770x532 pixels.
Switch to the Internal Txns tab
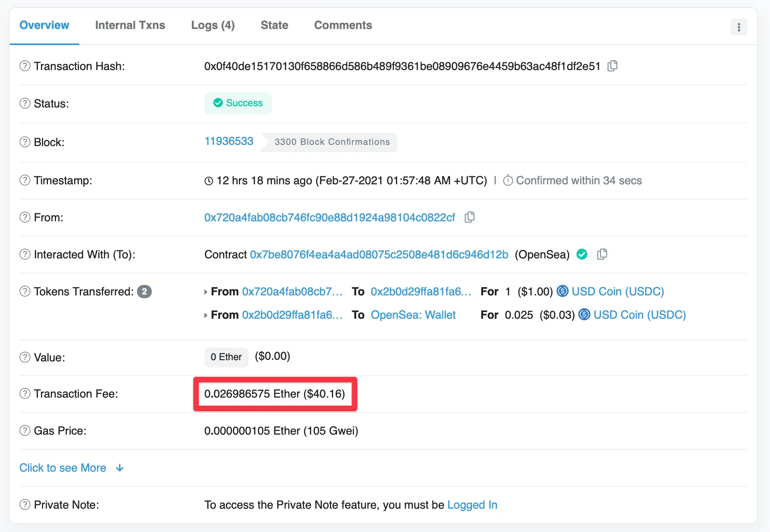point(130,25)
